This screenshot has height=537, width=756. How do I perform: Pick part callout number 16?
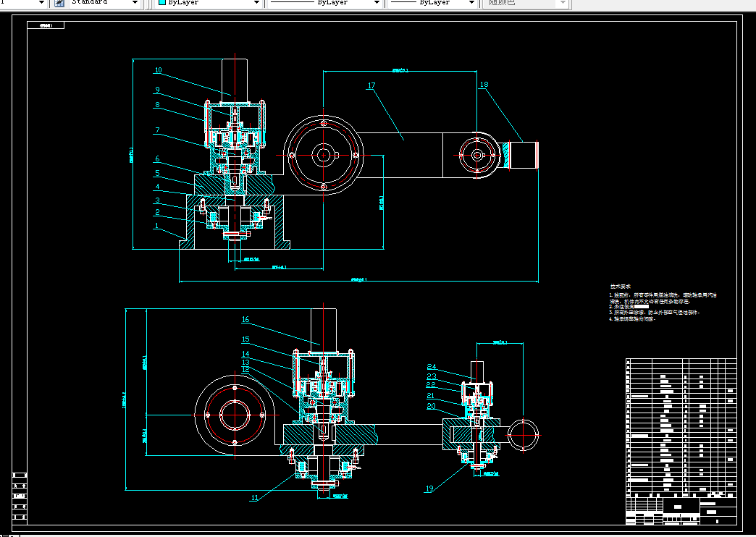245,320
